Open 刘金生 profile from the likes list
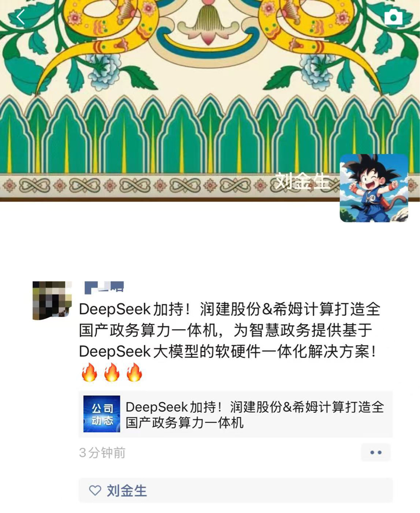The height and width of the screenshot is (513, 420). pyautogui.click(x=127, y=490)
